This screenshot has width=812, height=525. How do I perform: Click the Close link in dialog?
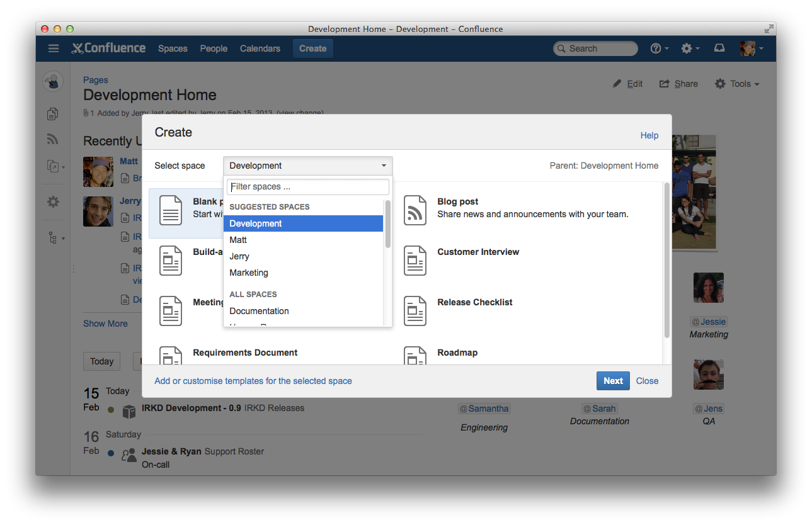tap(647, 381)
